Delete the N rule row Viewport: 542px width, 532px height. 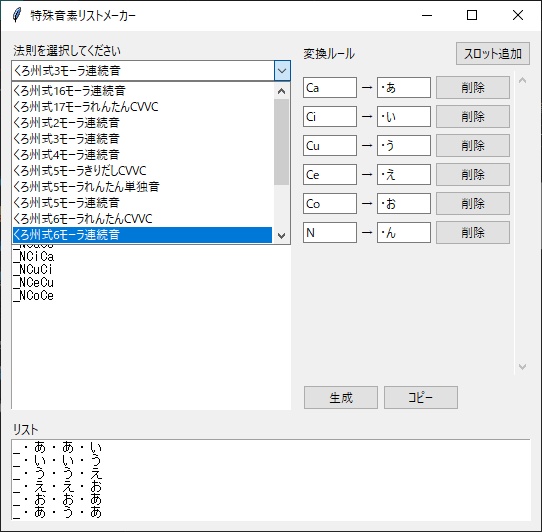pyautogui.click(x=473, y=233)
